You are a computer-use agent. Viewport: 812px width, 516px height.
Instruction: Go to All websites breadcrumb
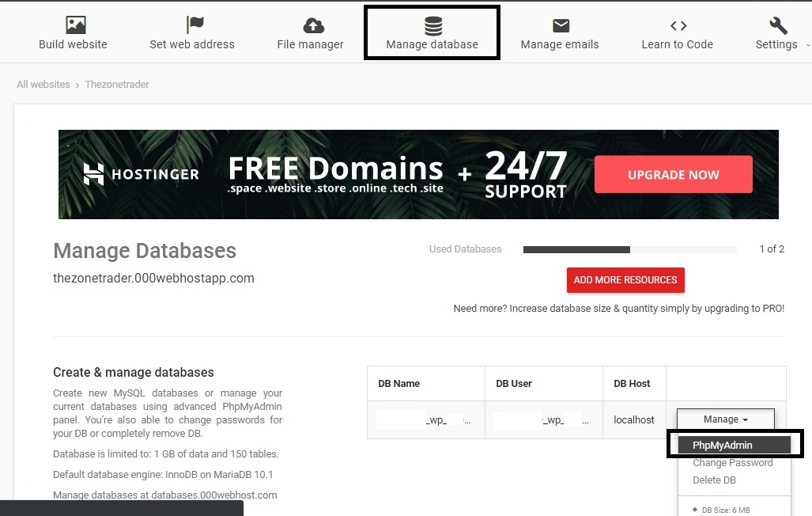point(43,84)
